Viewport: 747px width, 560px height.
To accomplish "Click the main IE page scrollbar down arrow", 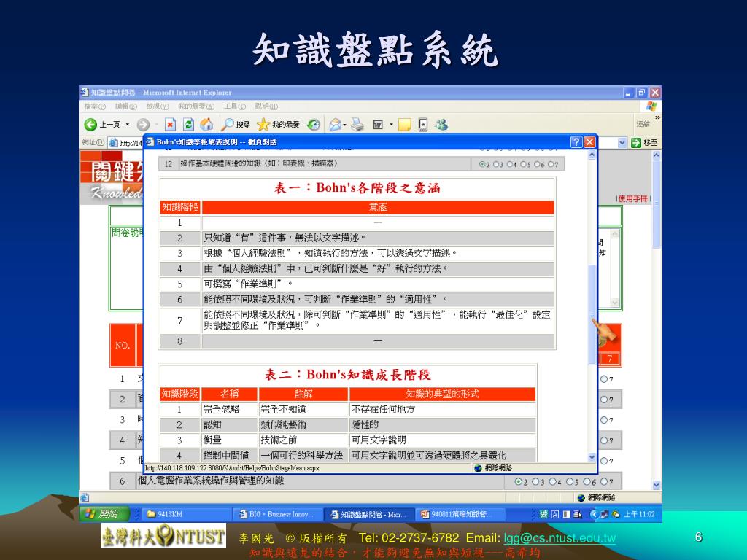I will 657,485.
